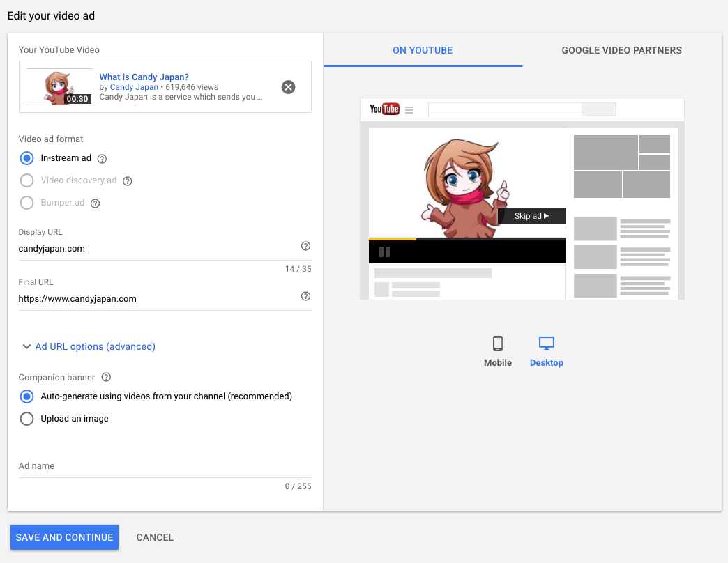The width and height of the screenshot is (728, 563).
Task: Click Skip ad in the preview
Action: pyautogui.click(x=531, y=216)
